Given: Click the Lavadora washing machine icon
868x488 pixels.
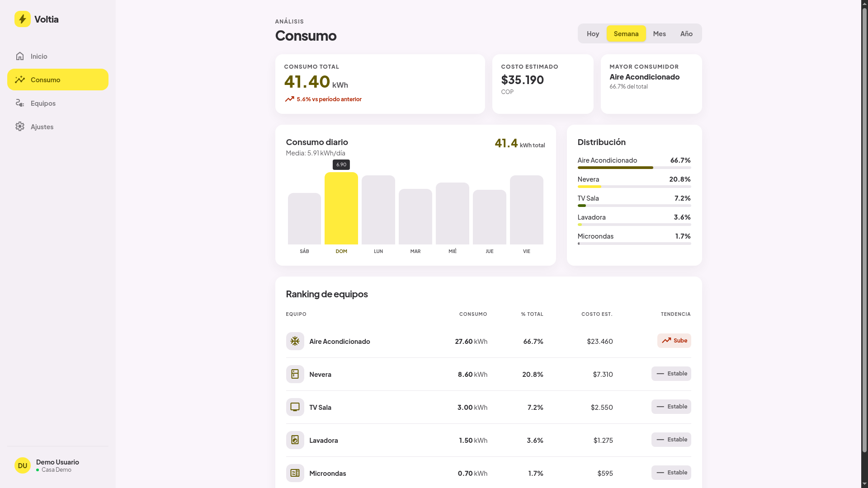Looking at the screenshot, I should click(x=295, y=440).
